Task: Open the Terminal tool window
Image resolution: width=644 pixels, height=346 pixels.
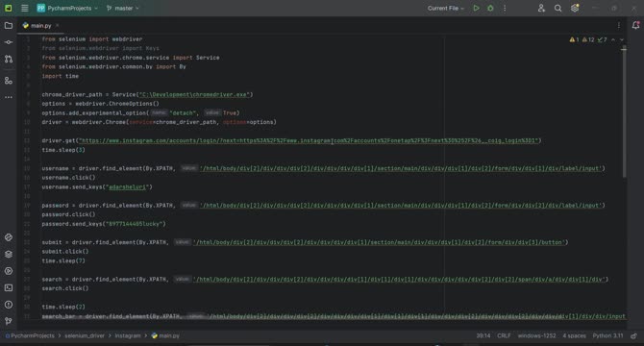Action: click(9, 287)
